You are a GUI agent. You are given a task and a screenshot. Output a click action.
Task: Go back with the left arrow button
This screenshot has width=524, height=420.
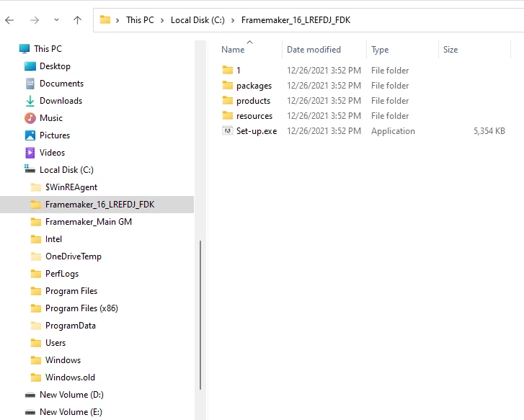[x=9, y=20]
